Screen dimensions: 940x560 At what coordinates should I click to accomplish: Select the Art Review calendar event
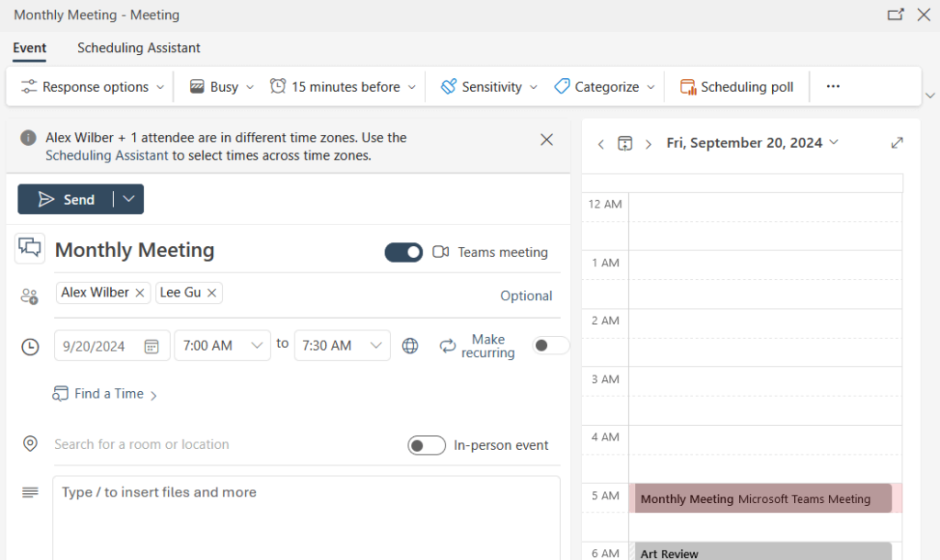(x=763, y=552)
